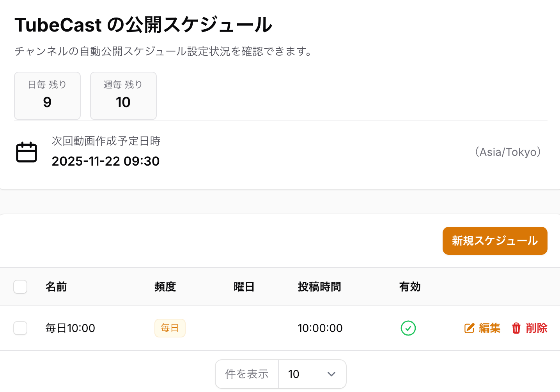Click the pencil edit icon in row

pyautogui.click(x=470, y=328)
